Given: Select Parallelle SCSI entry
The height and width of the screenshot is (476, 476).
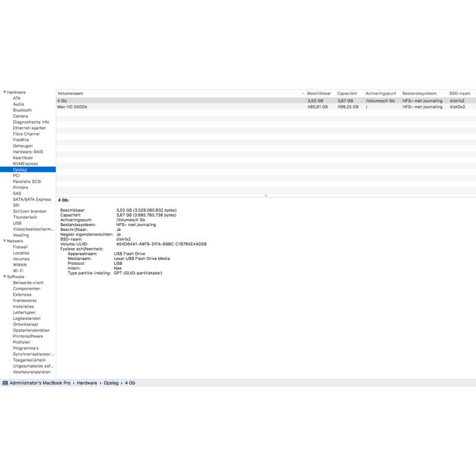Looking at the screenshot, I should [x=27, y=181].
